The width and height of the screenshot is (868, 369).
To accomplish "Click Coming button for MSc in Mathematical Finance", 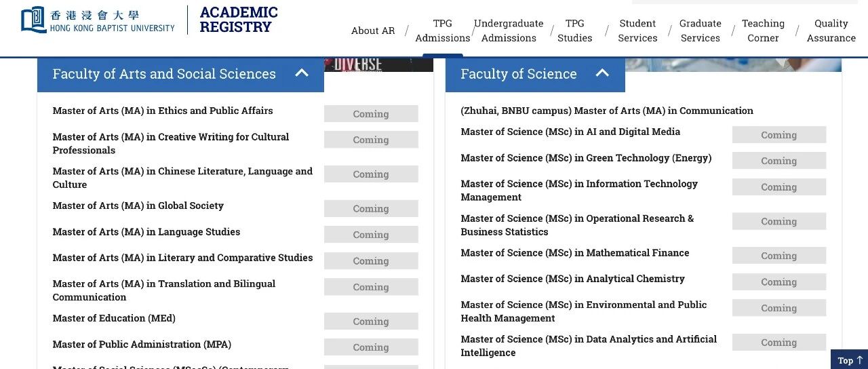I will click(x=779, y=256).
